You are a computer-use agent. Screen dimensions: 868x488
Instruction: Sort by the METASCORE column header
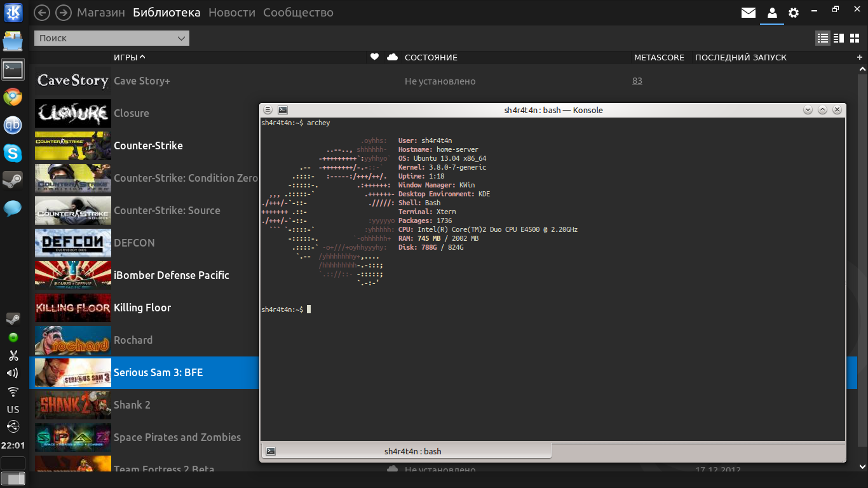point(659,57)
